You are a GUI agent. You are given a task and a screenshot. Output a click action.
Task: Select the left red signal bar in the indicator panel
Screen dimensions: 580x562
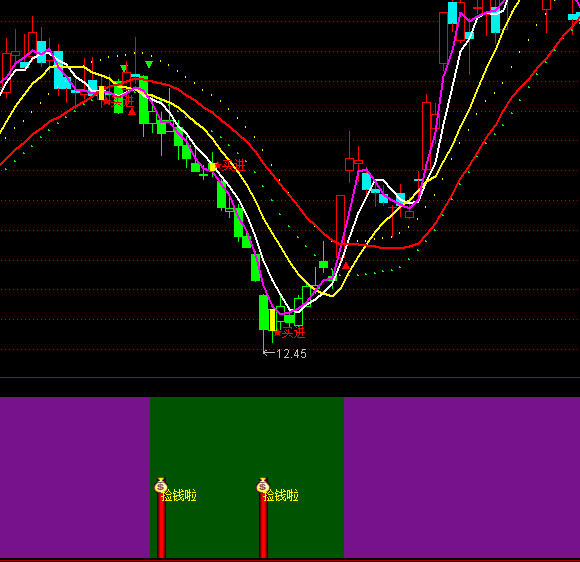pos(161,525)
